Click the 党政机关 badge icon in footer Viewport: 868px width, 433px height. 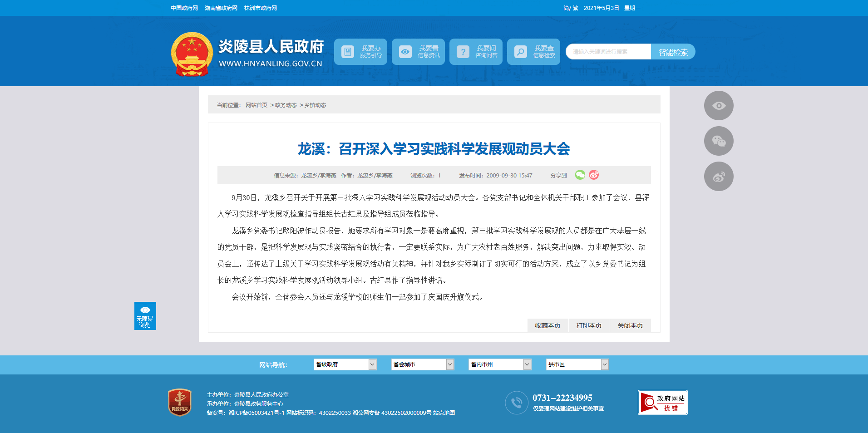(x=180, y=402)
